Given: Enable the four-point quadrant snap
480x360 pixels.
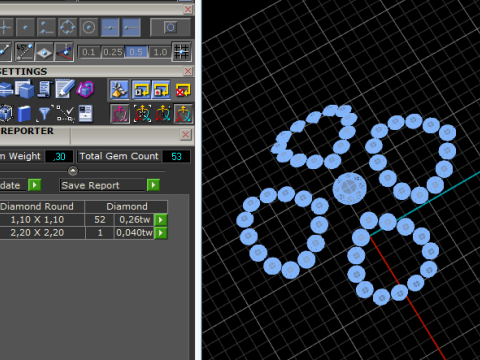Looking at the screenshot, I should coord(67,27).
